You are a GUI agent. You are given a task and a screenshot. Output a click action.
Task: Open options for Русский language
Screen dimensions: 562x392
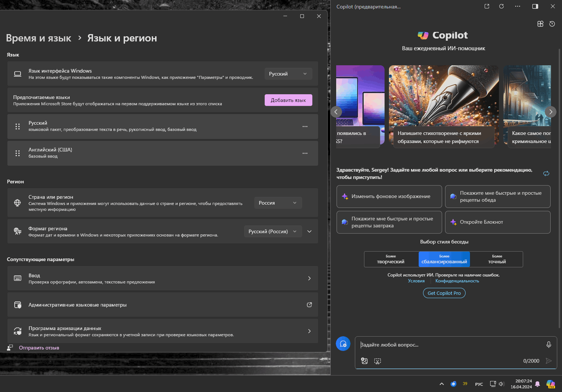[x=305, y=127]
